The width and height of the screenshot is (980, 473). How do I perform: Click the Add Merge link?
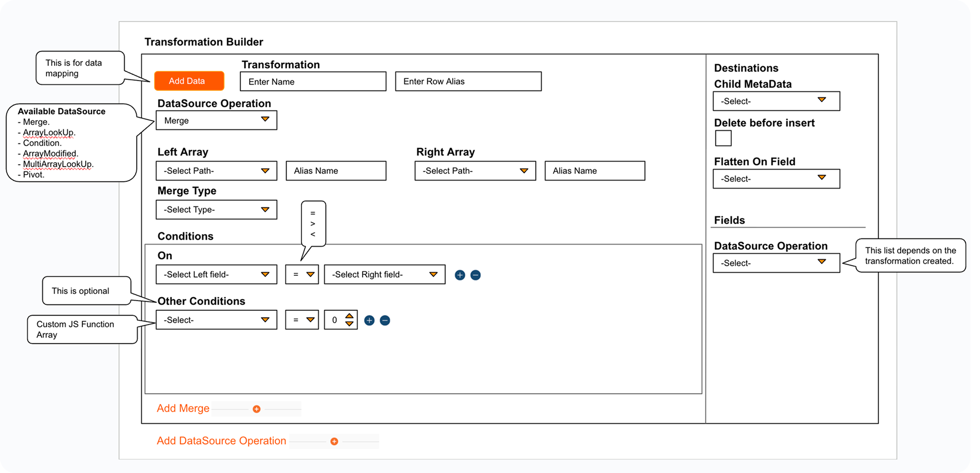pyautogui.click(x=183, y=408)
